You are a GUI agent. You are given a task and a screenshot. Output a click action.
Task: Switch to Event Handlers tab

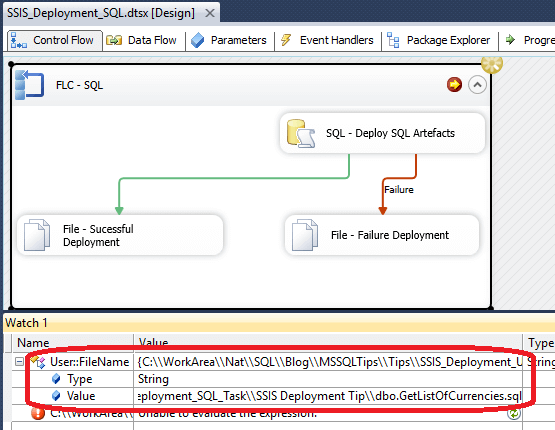tap(328, 40)
